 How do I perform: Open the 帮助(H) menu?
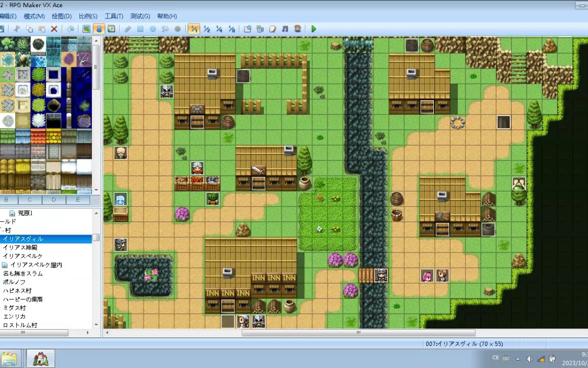tap(167, 16)
